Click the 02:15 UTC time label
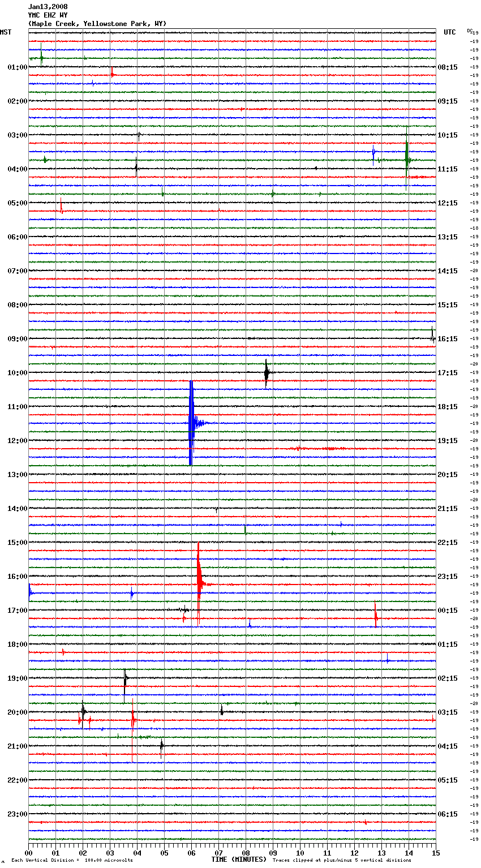This screenshot has width=481, height=868. tap(448, 678)
